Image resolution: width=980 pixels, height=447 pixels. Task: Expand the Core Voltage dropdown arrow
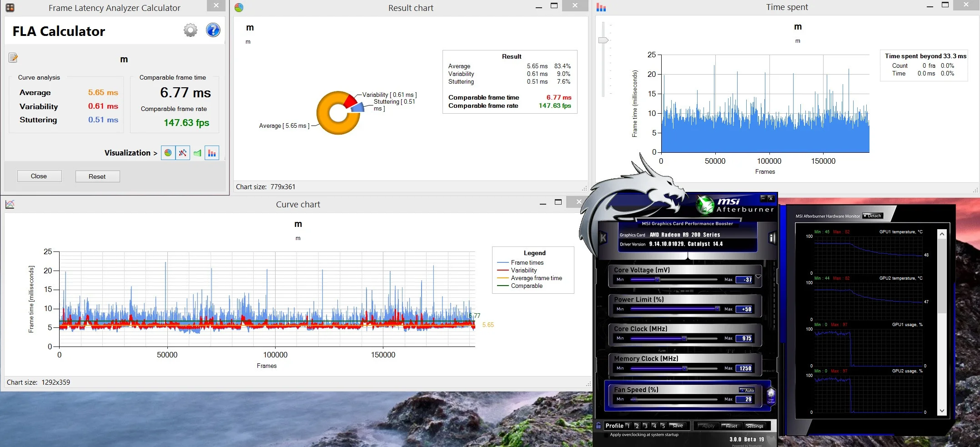[x=758, y=276]
